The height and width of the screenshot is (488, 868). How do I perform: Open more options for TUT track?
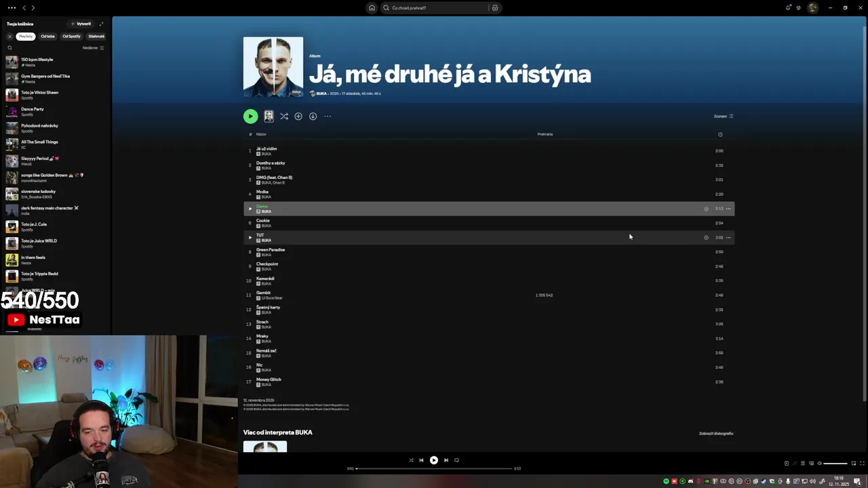(x=728, y=237)
